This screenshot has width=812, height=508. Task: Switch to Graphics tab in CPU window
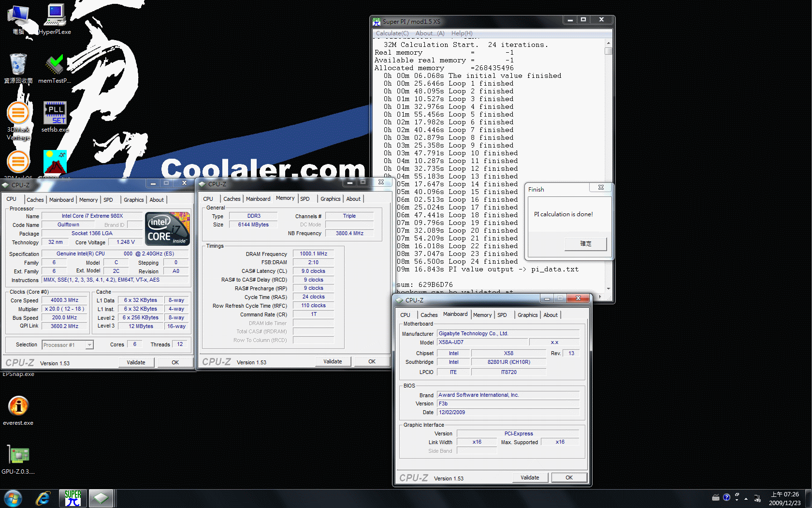(x=133, y=200)
